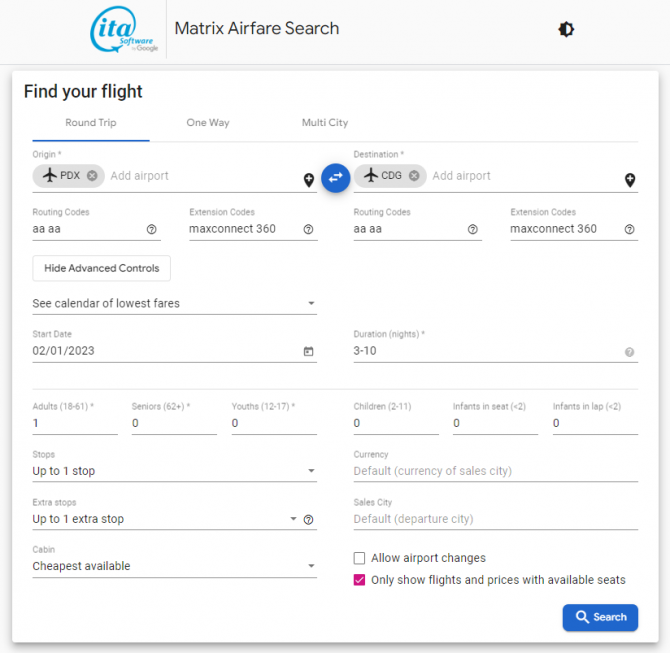This screenshot has height=653, width=670.
Task: Open the Cabin dropdown
Action: coord(174,566)
